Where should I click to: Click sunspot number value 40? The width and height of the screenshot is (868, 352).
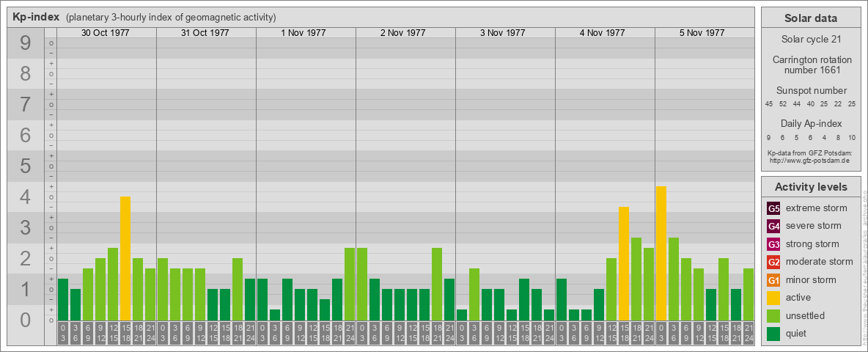810,104
